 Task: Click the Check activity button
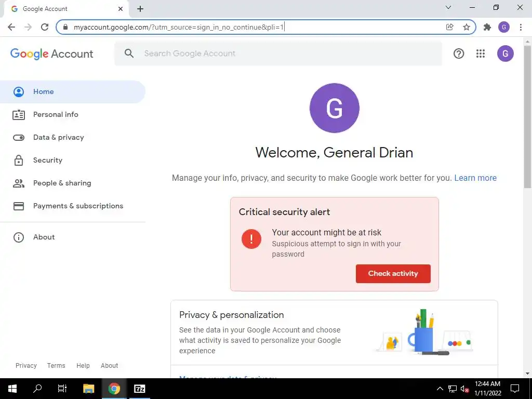pos(393,273)
